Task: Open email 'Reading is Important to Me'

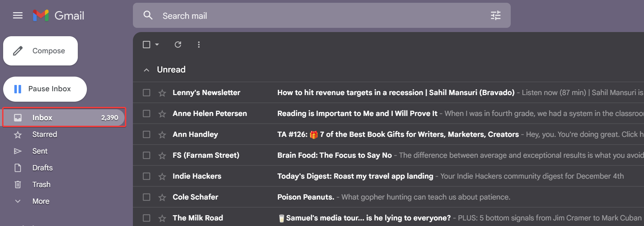Action: 357,114
